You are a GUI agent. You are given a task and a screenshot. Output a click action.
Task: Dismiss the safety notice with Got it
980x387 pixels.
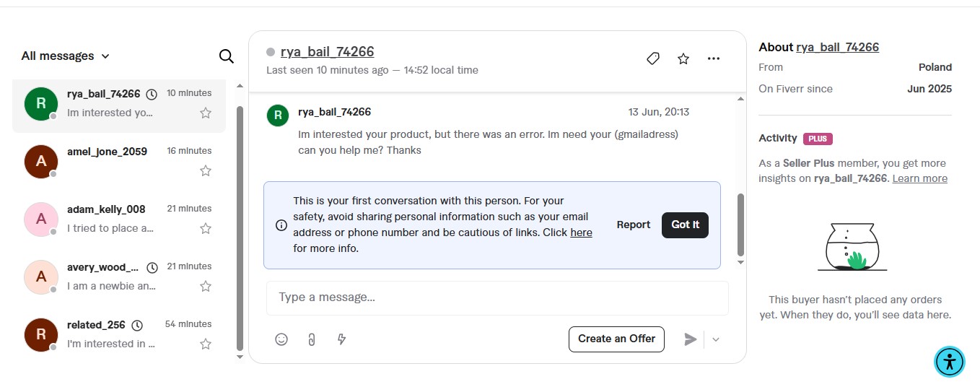tap(685, 225)
